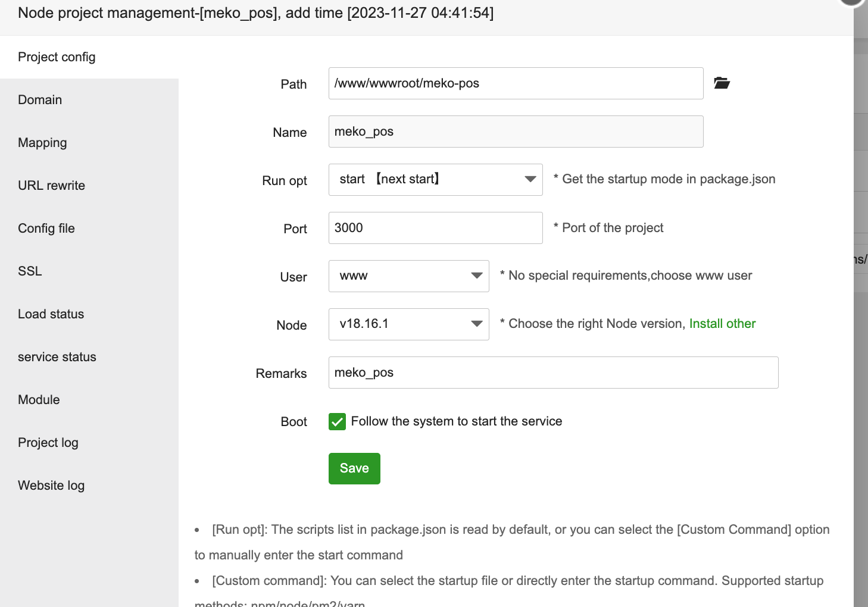Open the SSL settings tab
The width and height of the screenshot is (868, 607).
pos(30,271)
